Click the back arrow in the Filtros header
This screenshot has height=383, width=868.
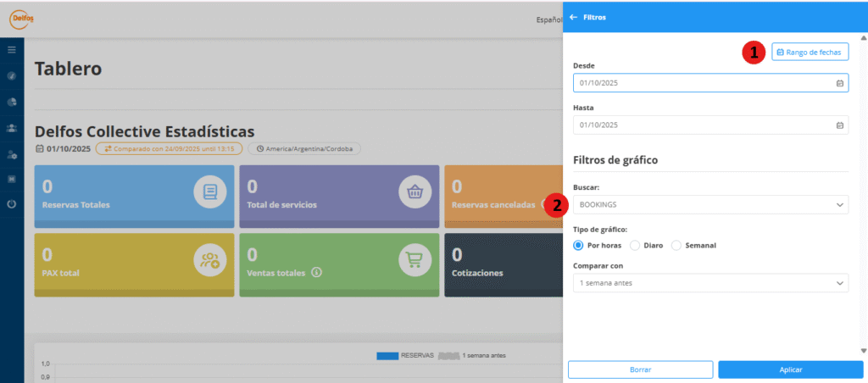(x=574, y=17)
